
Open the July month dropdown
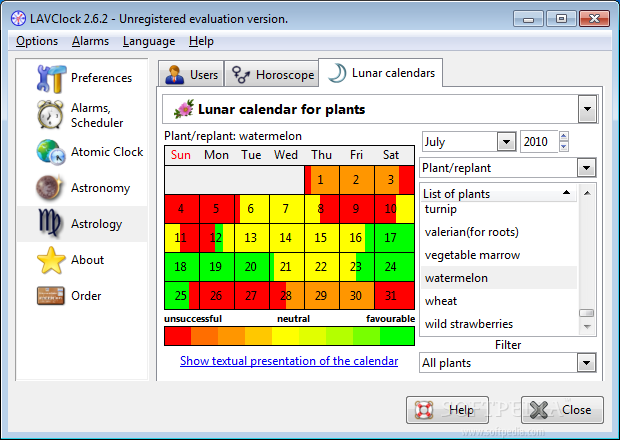click(506, 142)
